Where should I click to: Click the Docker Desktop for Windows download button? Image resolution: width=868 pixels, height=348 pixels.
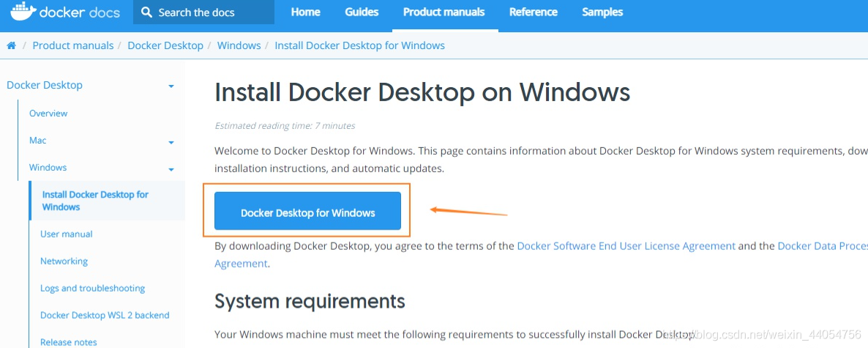tap(308, 211)
